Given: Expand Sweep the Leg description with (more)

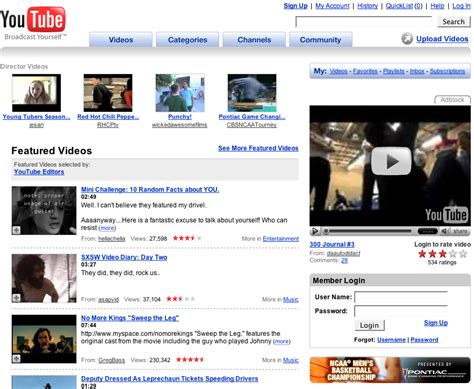Looking at the screenshot, I should point(282,341).
